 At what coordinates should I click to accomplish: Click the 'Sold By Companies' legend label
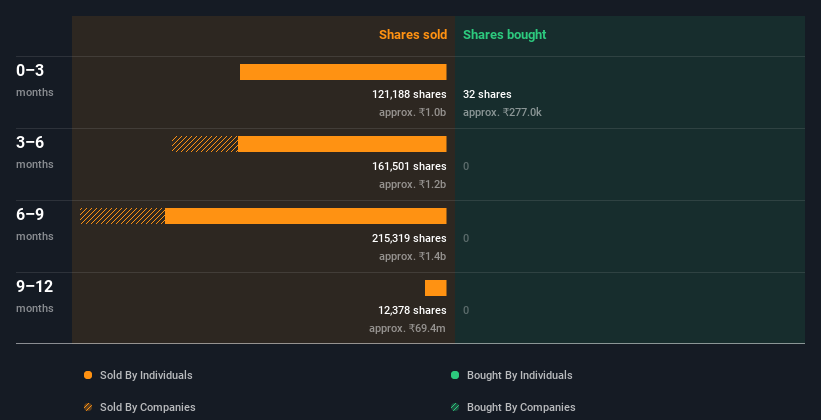(148, 407)
